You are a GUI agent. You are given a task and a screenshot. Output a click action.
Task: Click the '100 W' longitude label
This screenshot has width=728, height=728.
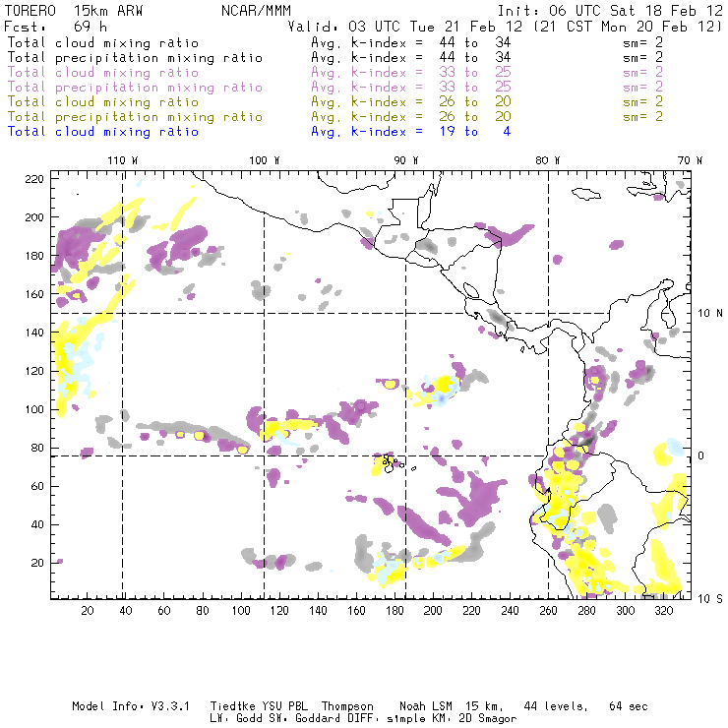[x=265, y=160]
